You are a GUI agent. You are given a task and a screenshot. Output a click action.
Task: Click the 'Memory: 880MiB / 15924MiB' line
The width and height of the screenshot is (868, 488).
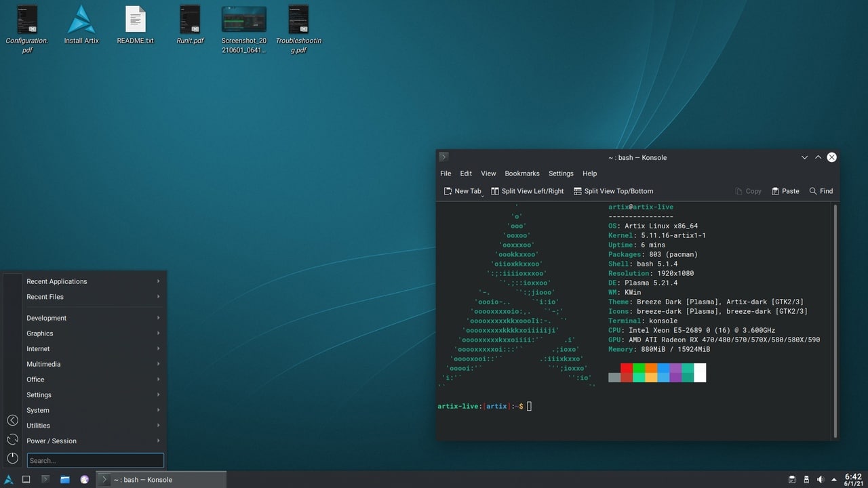[659, 349]
